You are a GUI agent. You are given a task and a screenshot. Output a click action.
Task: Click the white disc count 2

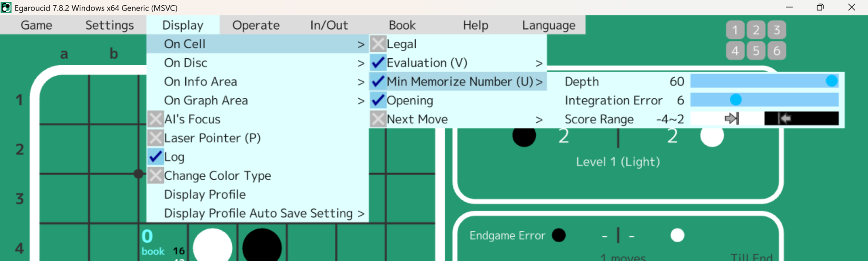coord(672,137)
